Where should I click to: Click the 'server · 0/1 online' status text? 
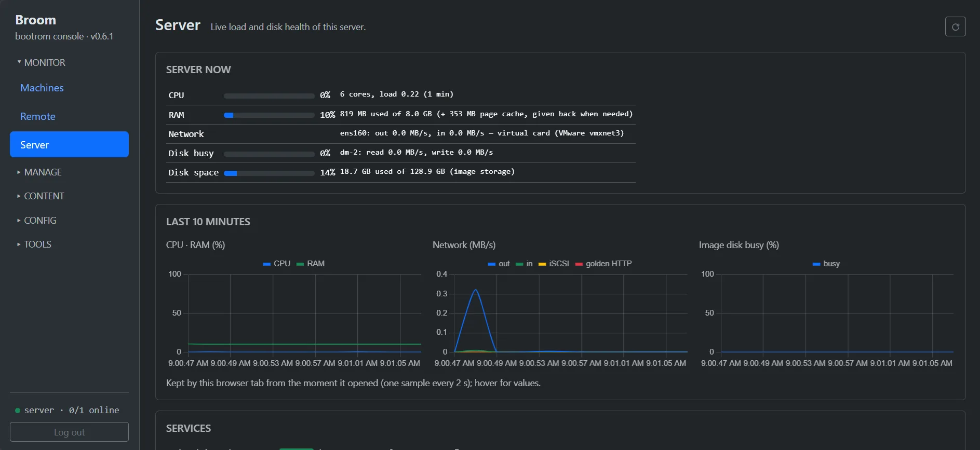pos(72,410)
